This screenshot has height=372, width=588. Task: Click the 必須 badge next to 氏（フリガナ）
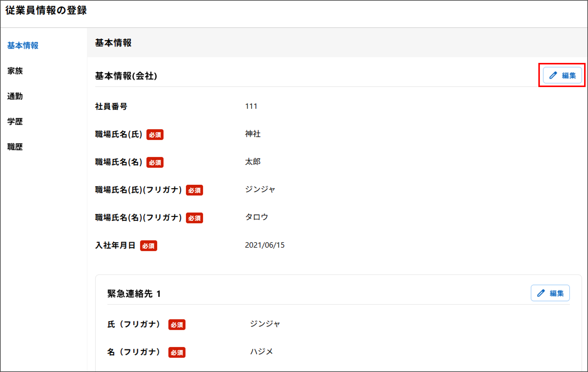pos(177,325)
